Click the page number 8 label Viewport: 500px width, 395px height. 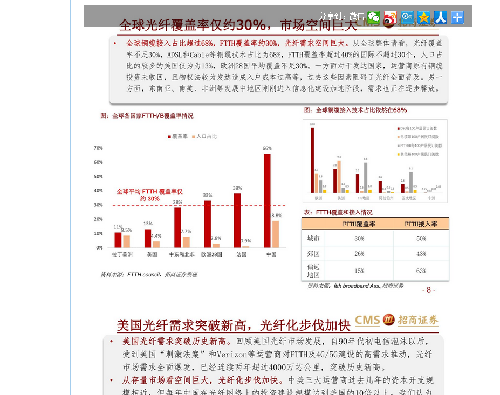pos(429,290)
